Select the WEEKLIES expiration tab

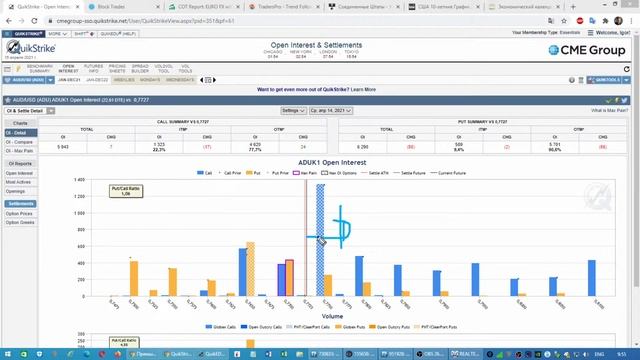pos(124,80)
